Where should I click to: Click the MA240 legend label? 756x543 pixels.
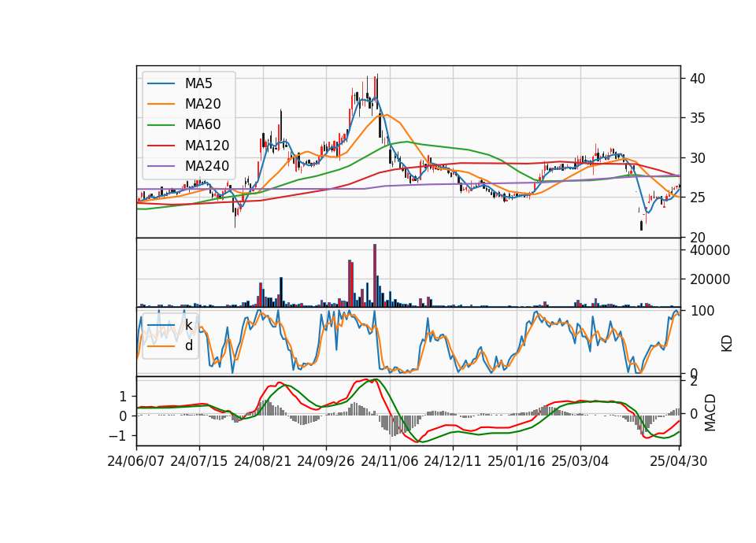pyautogui.click(x=207, y=166)
